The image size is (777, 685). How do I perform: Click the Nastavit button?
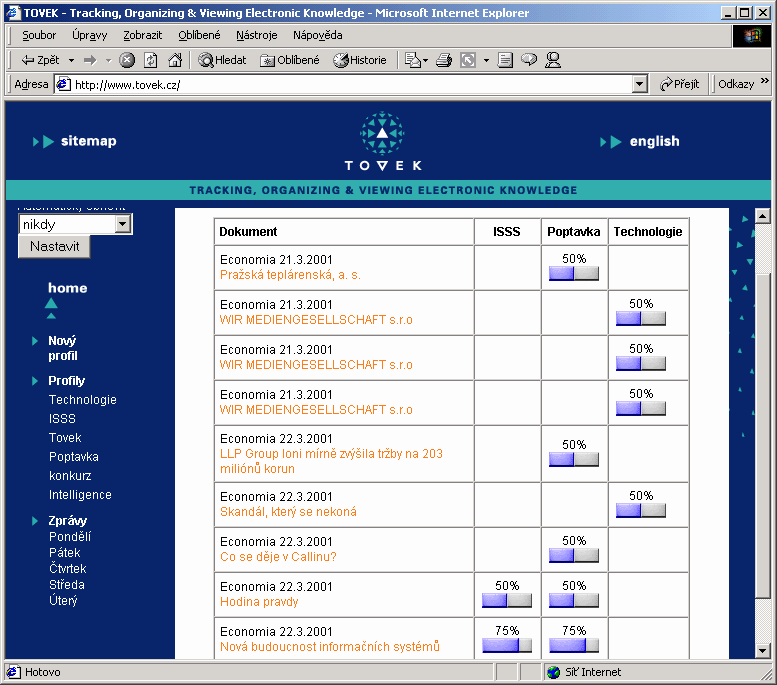pyautogui.click(x=55, y=246)
